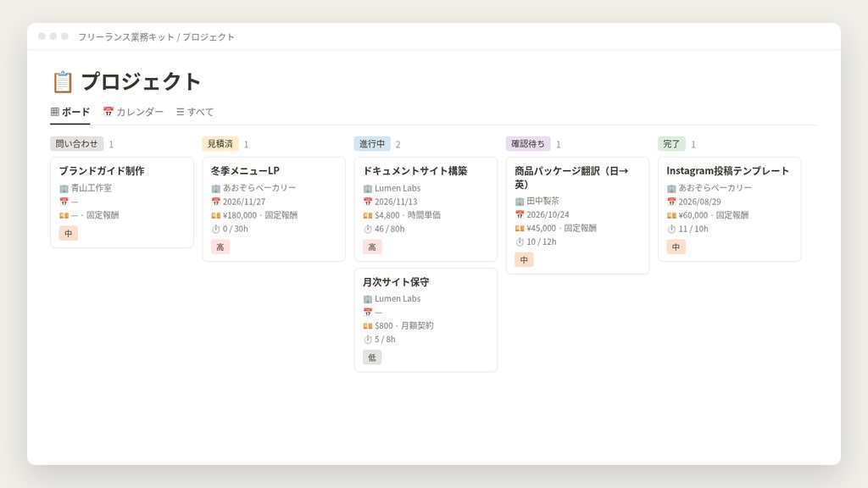The image size is (868, 488).
Task: Click the プロジェクト page title
Action: [x=141, y=82]
